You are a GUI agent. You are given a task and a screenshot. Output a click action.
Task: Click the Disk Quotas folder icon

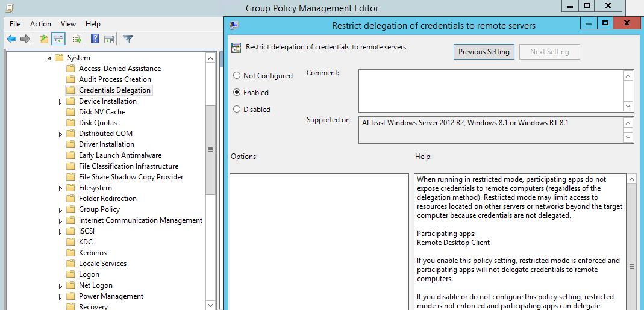(70, 123)
